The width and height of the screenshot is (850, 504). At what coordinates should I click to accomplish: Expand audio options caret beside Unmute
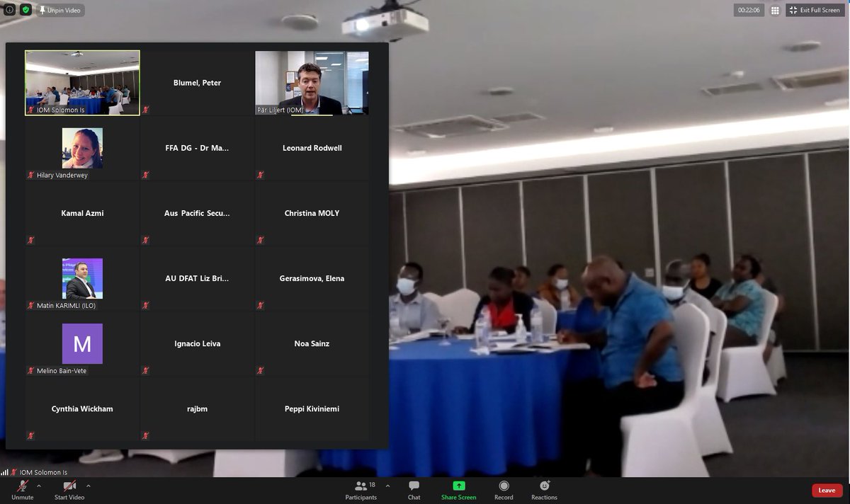[x=38, y=486]
